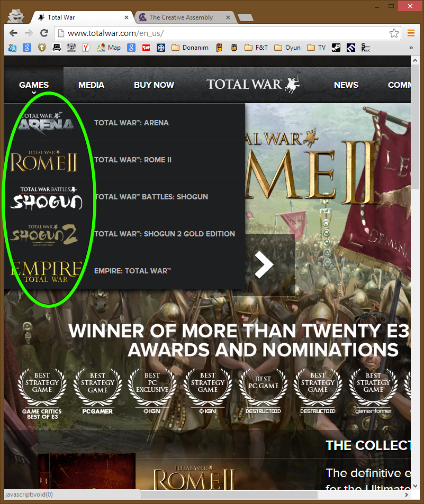The width and height of the screenshot is (424, 504).
Task: Open the chip-shaped bookmark icon
Action: pyautogui.click(x=234, y=48)
